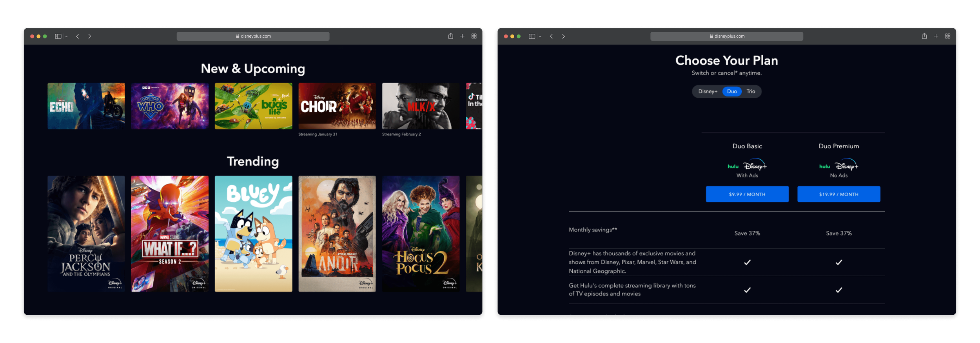This screenshot has width=980, height=343.
Task: Click the Monthly savings** label
Action: pos(593,230)
